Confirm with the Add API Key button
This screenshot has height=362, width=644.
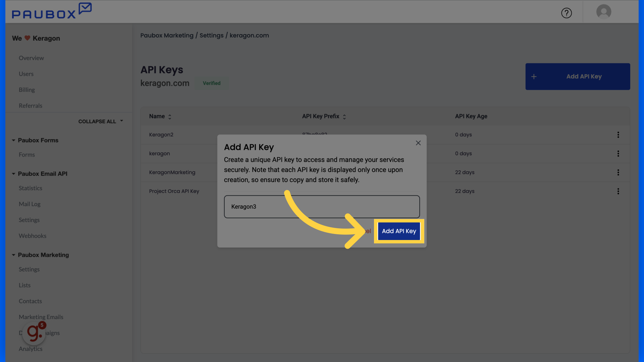pyautogui.click(x=399, y=231)
